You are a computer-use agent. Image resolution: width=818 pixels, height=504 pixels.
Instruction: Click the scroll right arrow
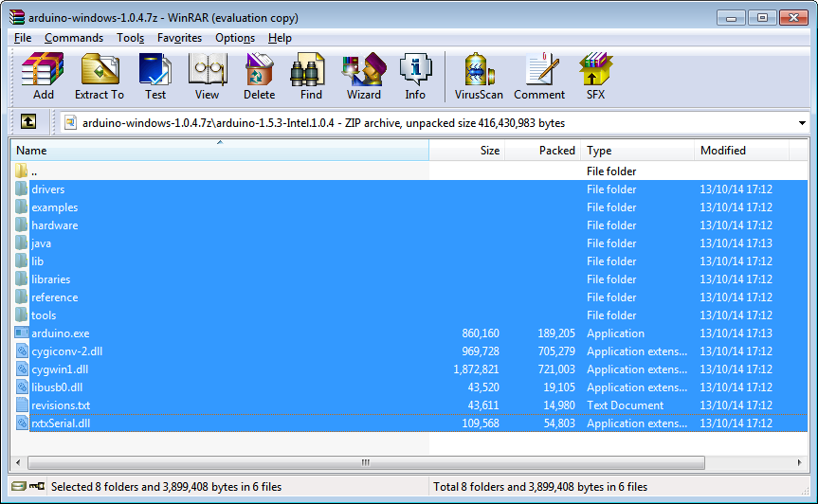(800, 462)
